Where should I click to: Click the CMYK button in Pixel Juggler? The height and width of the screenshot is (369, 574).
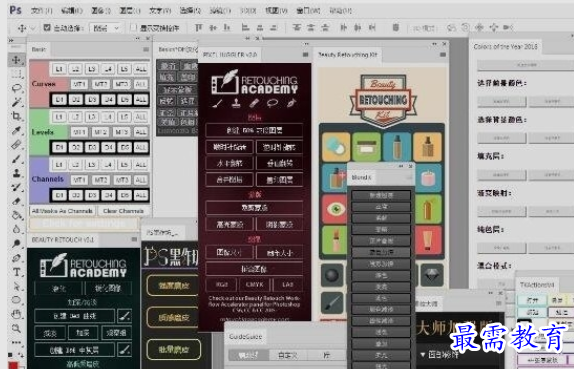[254, 285]
